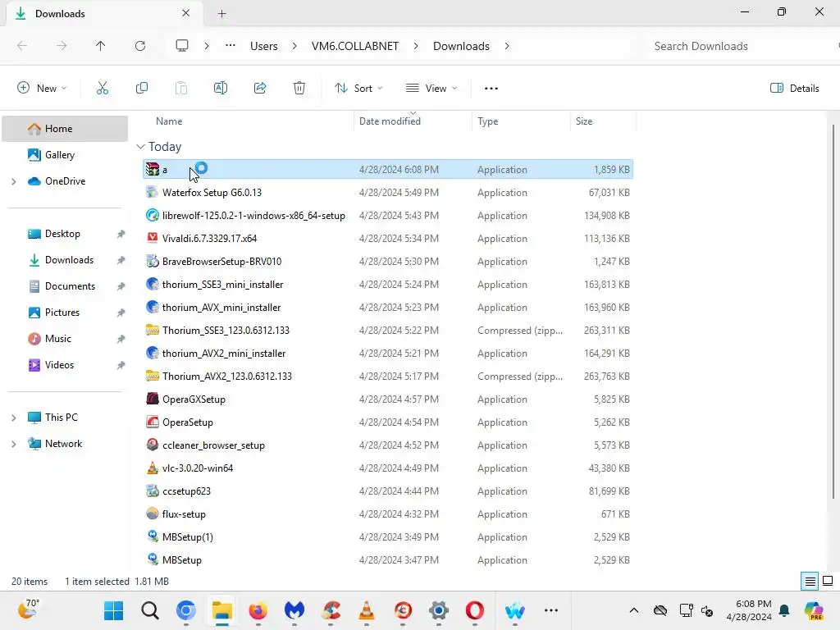Click VM6.COLLABNET breadcrumb
Screen dimensions: 840x630
tap(355, 46)
